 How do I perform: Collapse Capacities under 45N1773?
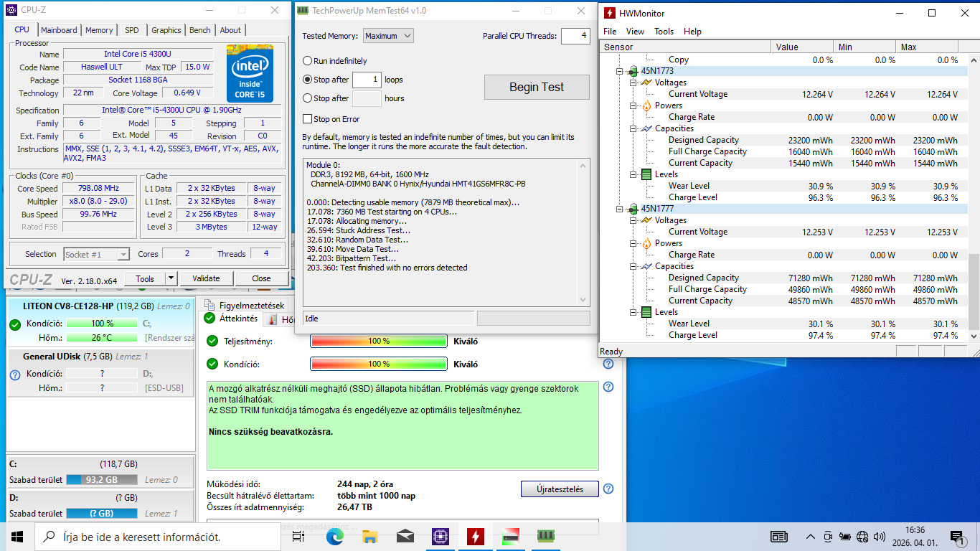coord(633,128)
